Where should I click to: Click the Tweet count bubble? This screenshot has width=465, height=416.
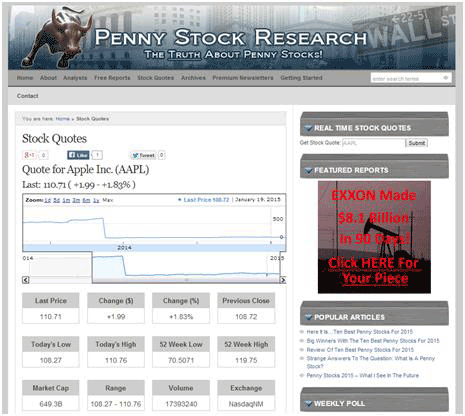[161, 155]
